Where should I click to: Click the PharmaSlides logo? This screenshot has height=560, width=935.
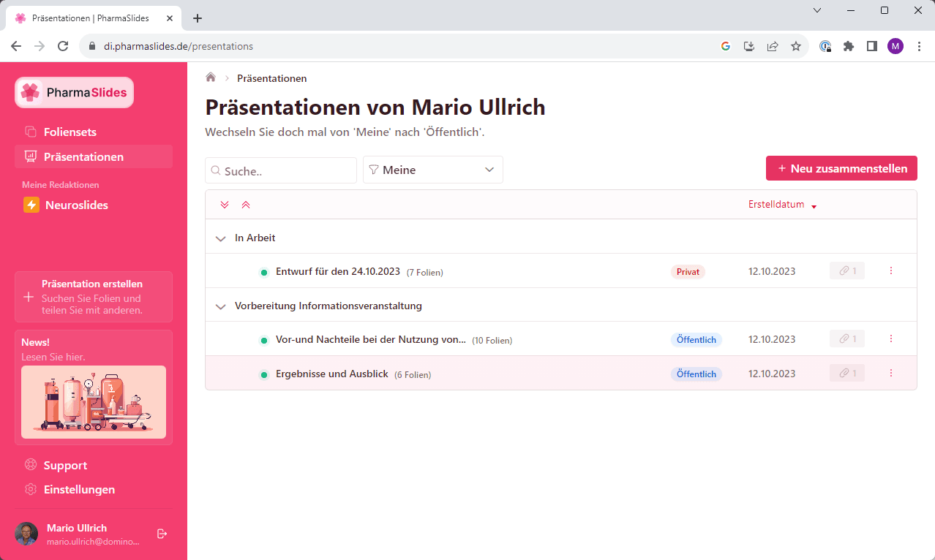coord(75,93)
